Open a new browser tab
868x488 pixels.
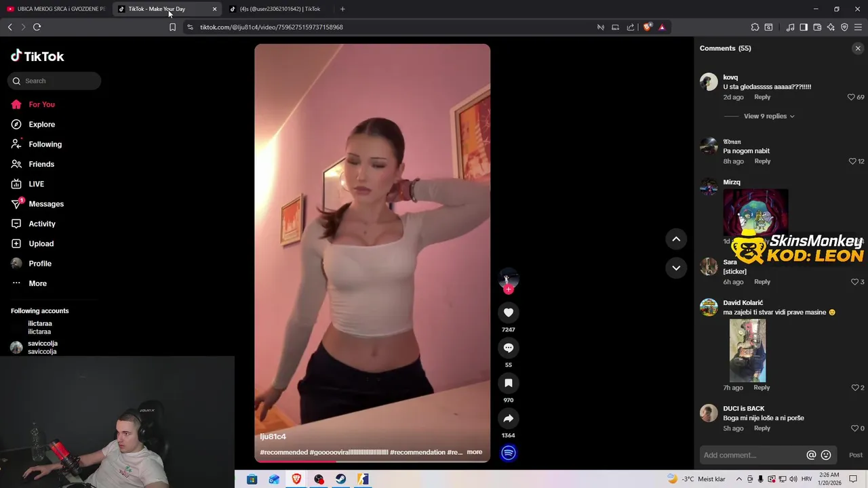point(342,9)
